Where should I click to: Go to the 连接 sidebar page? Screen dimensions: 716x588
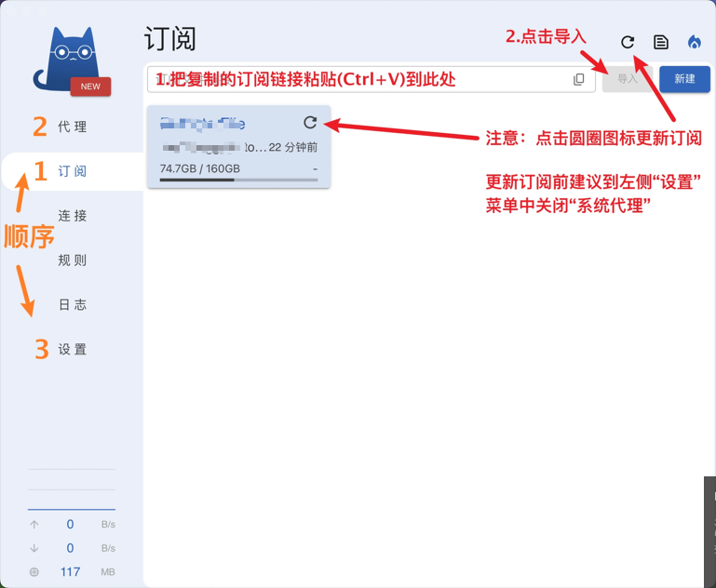click(x=72, y=215)
